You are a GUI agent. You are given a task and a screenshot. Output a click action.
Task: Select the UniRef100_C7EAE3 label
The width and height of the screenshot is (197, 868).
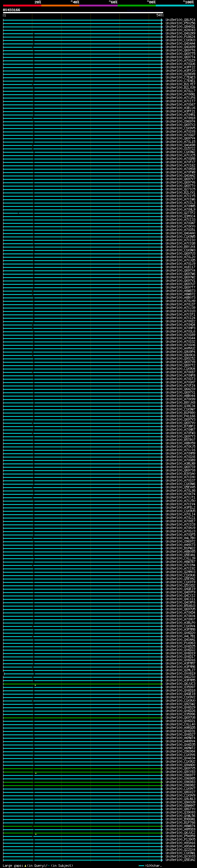(x=180, y=77)
